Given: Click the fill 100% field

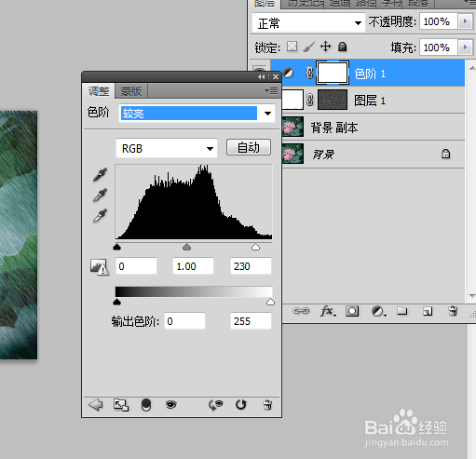Looking at the screenshot, I should (439, 47).
